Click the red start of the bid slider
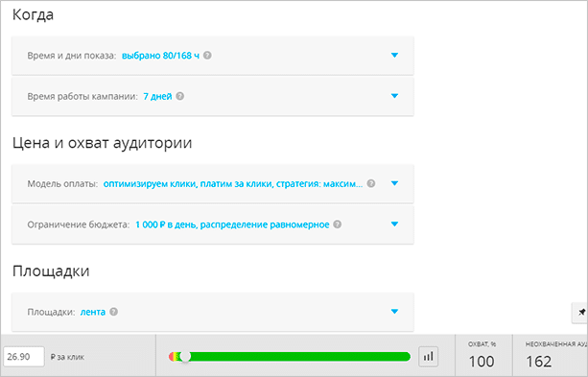 172,356
